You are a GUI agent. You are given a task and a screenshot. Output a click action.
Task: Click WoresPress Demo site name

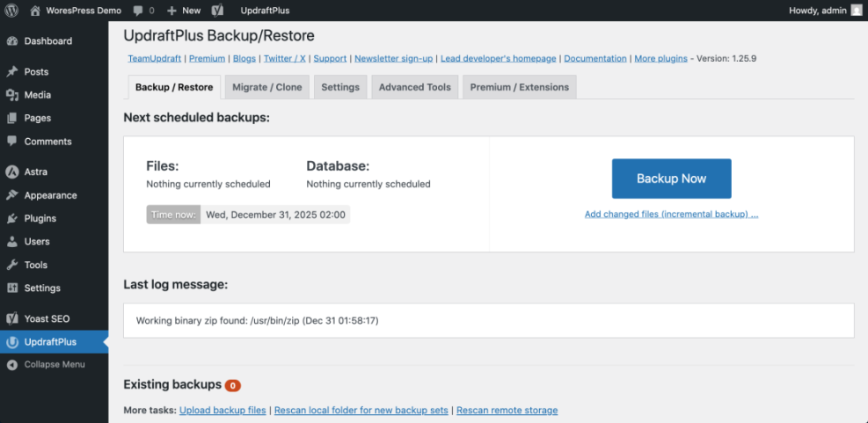(84, 11)
